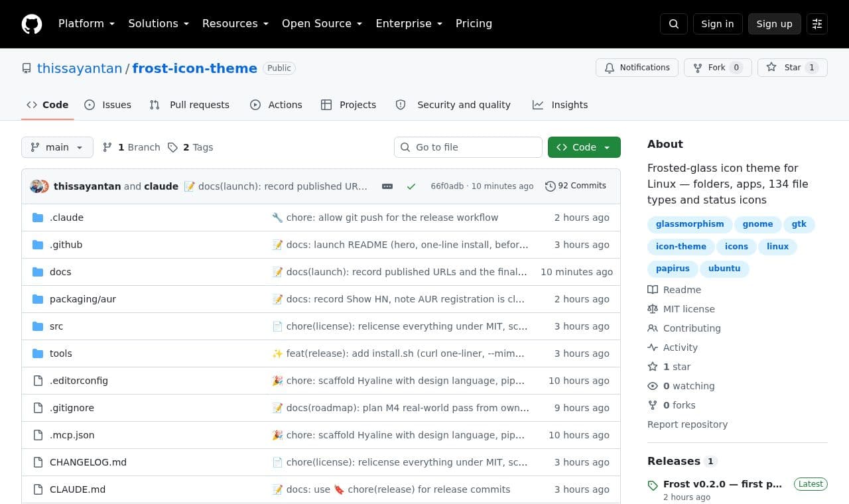Switch to the Actions tab
The image size is (849, 504).
click(x=276, y=105)
